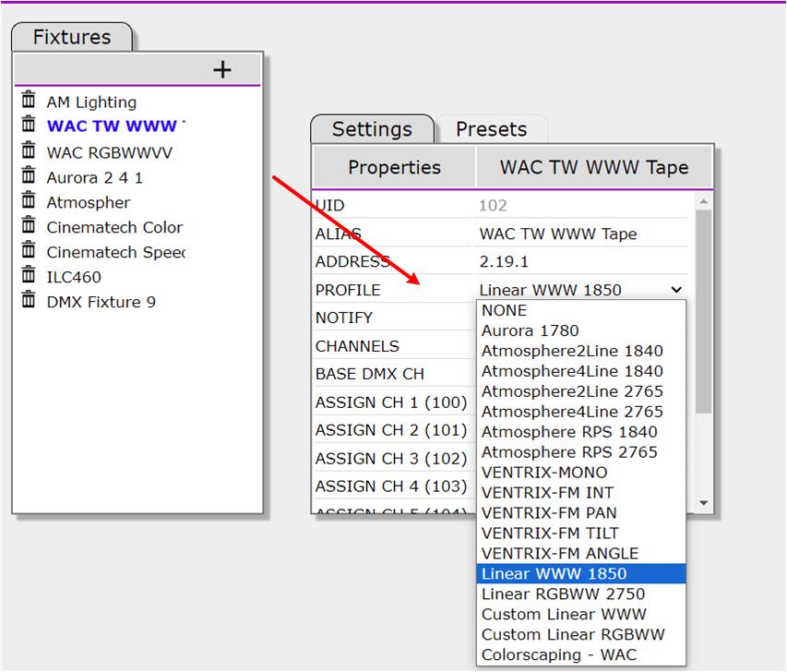Screen dimensions: 787x672
Task: Click the BASE DMX CH label
Action: [370, 374]
